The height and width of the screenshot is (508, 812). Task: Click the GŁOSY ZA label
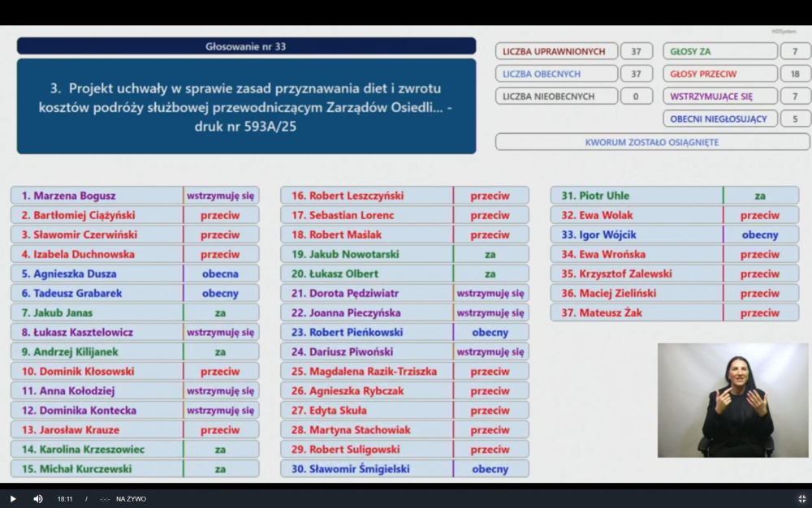click(719, 51)
